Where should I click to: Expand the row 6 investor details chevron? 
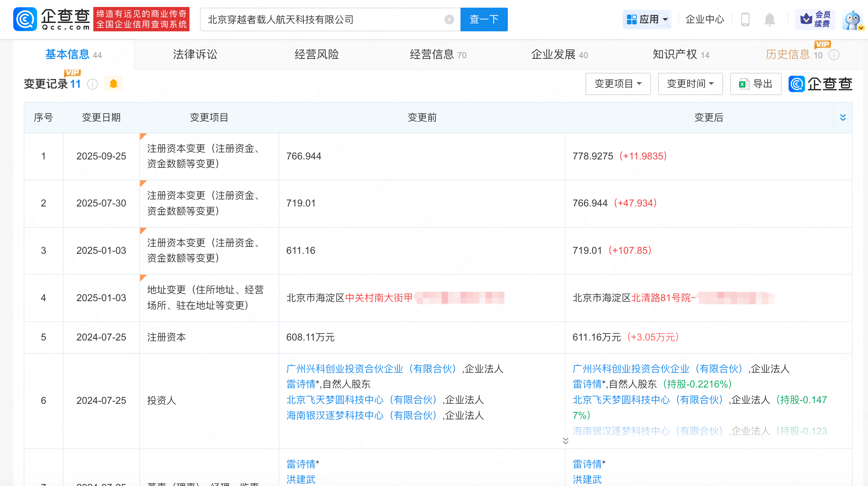tap(565, 441)
